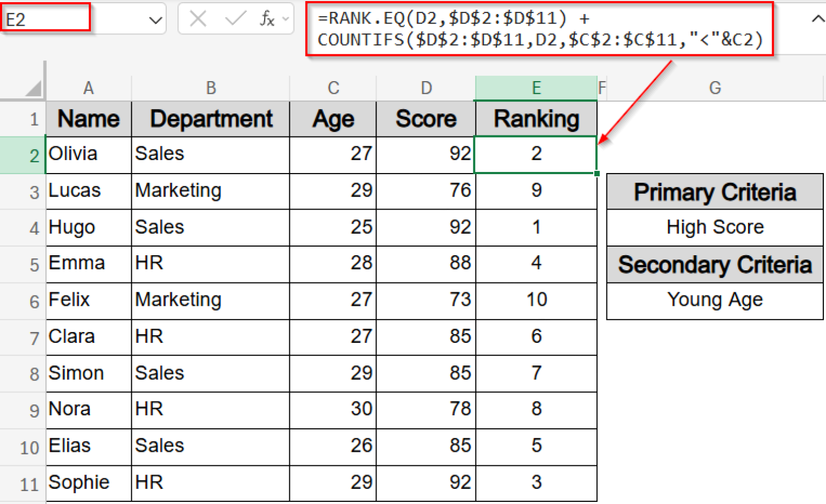Select the Ranking column header cell
This screenshot has height=504, width=826.
pos(536,119)
